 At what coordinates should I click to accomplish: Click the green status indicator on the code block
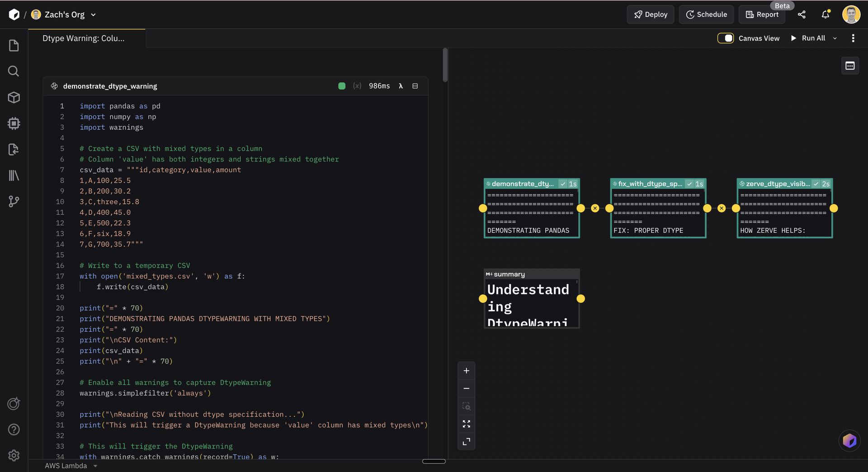point(342,86)
